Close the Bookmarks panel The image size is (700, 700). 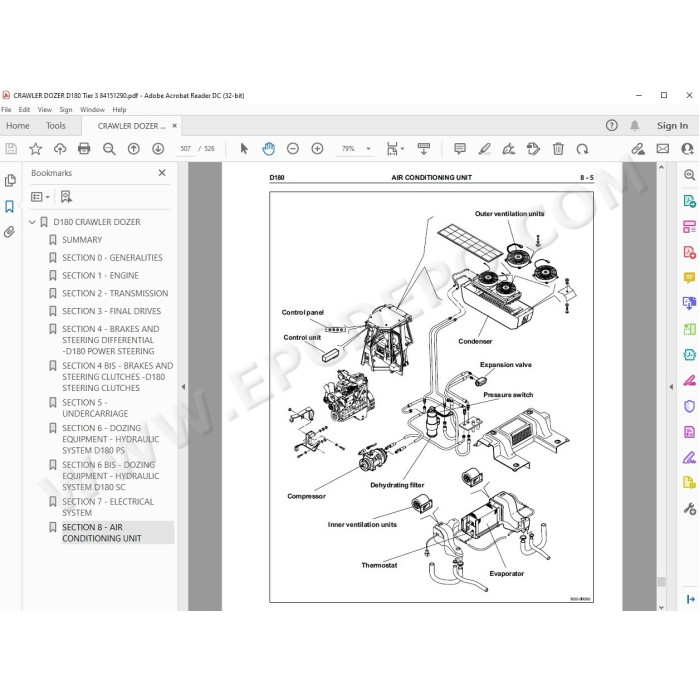[162, 173]
